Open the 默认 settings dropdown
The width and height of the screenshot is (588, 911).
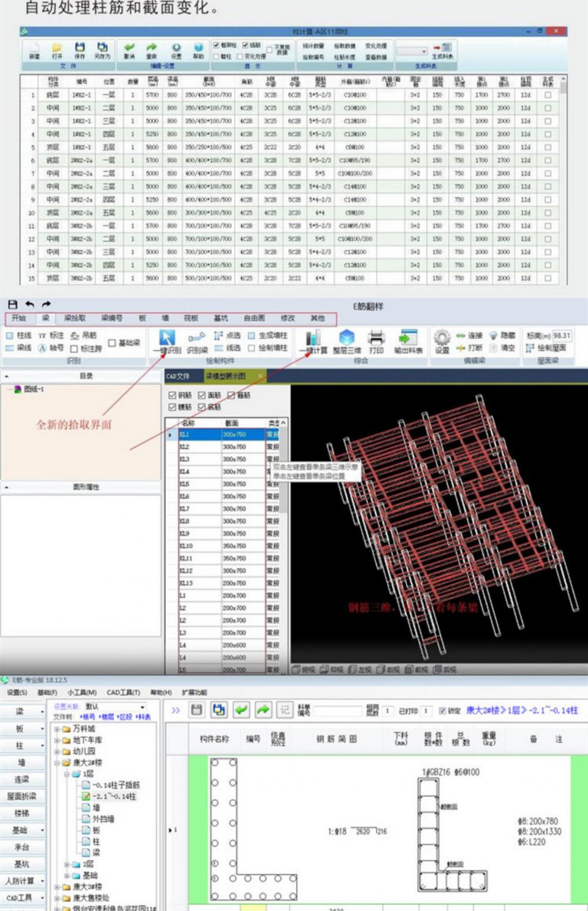(x=115, y=707)
